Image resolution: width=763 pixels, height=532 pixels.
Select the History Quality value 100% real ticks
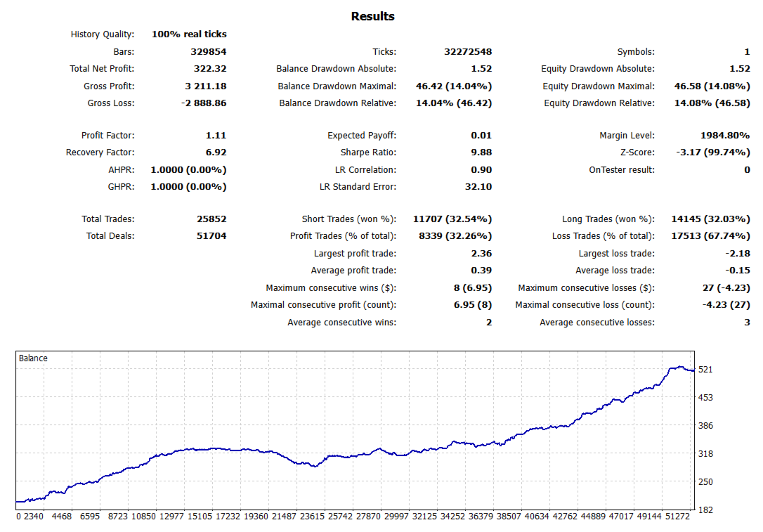[189, 34]
